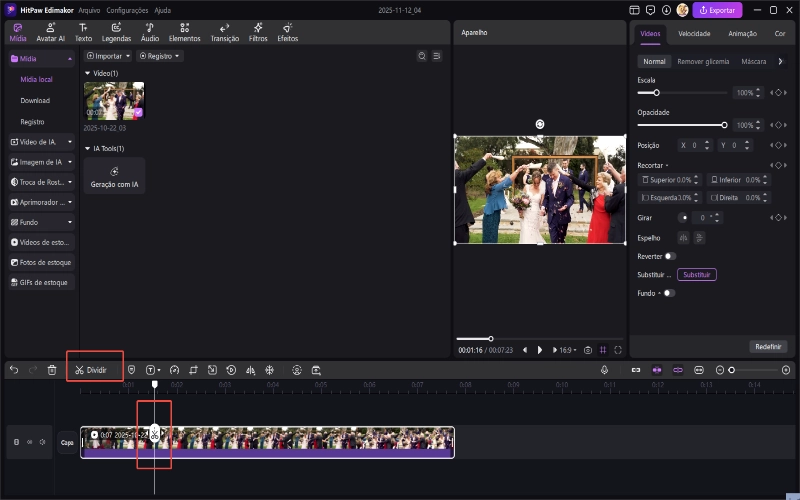The width and height of the screenshot is (800, 500).
Task: Mute the timeline track audio
Action: tap(42, 442)
